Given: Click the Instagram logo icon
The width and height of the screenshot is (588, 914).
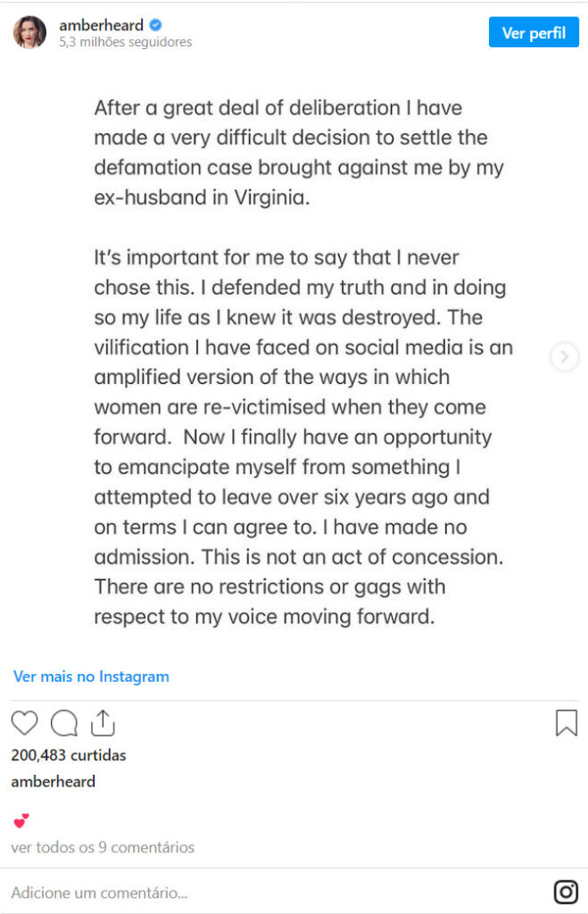Looking at the screenshot, I should [566, 892].
